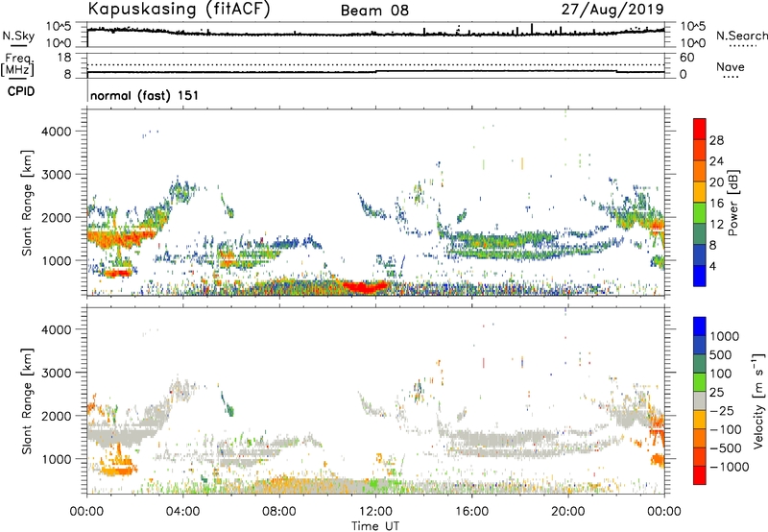Click the 3000 tick of the power panel
This screenshot has height=532, width=768.
(57, 175)
